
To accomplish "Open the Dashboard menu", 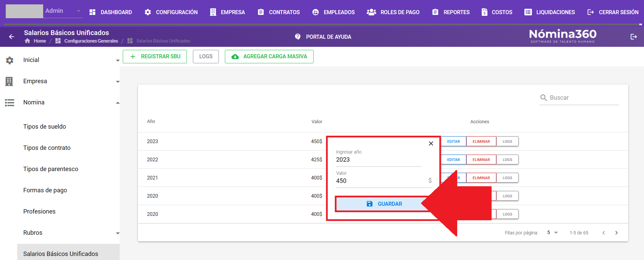I will pos(111,12).
